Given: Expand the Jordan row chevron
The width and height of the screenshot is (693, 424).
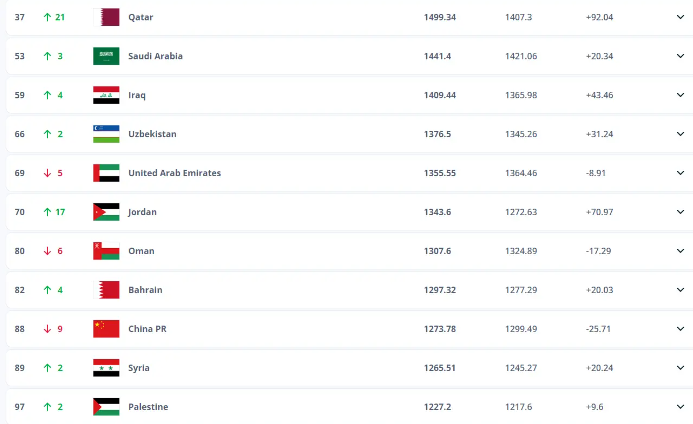Looking at the screenshot, I should 680,212.
